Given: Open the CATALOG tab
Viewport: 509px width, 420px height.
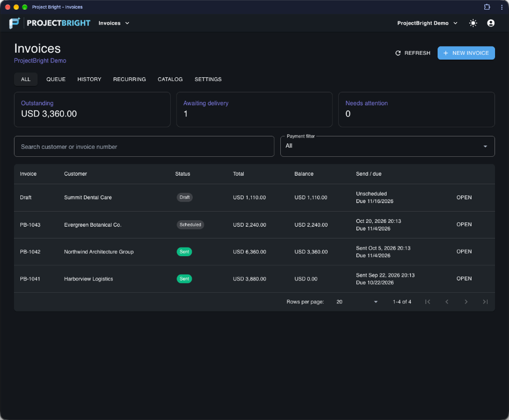Looking at the screenshot, I should pyautogui.click(x=170, y=79).
